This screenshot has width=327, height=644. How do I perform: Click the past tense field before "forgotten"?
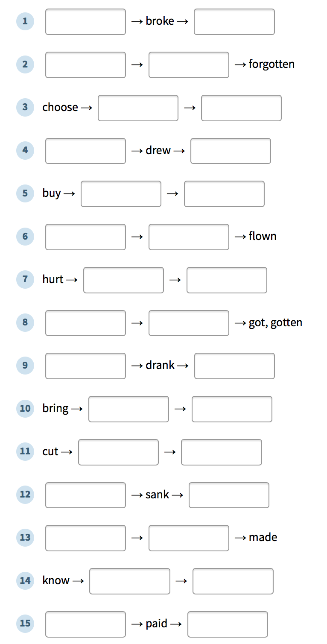click(x=189, y=65)
